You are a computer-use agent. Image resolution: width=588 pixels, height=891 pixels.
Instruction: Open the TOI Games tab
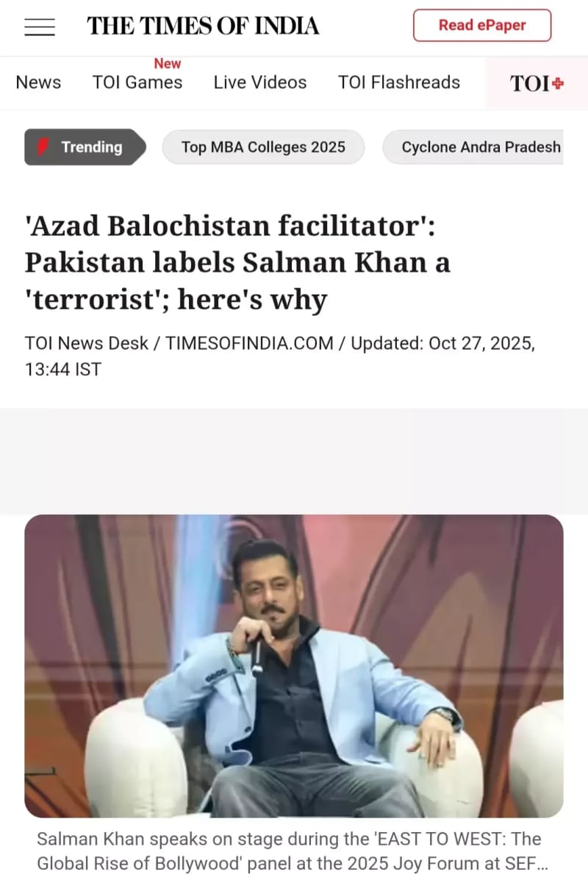pyautogui.click(x=137, y=82)
